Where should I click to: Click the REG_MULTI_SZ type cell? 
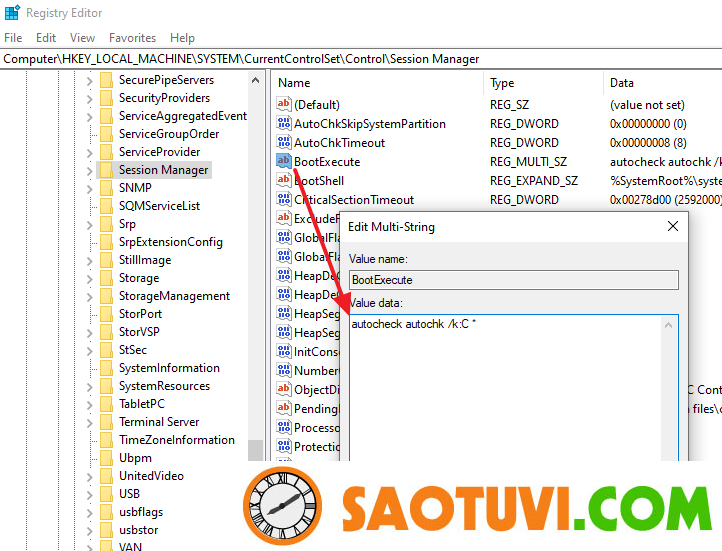point(528,162)
